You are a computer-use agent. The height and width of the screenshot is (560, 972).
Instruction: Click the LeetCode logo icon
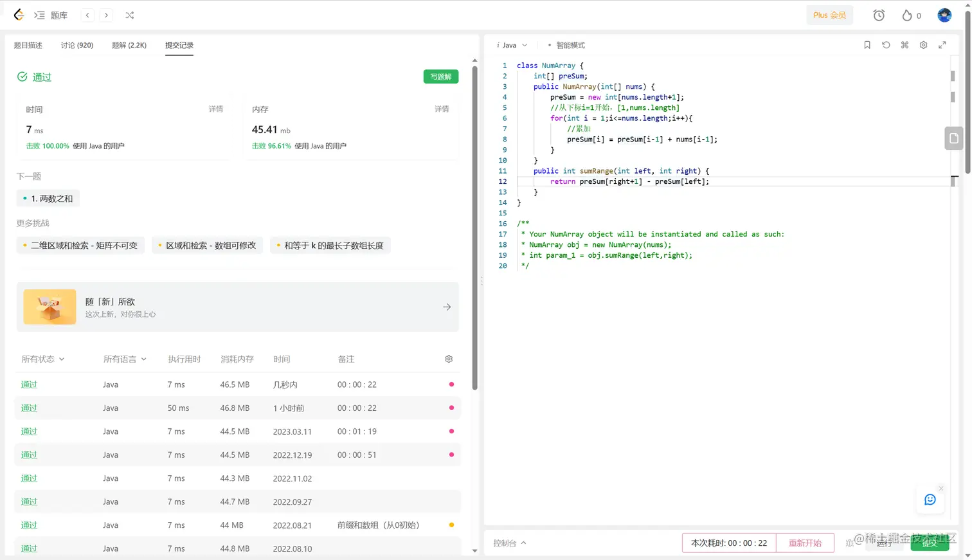(x=19, y=15)
